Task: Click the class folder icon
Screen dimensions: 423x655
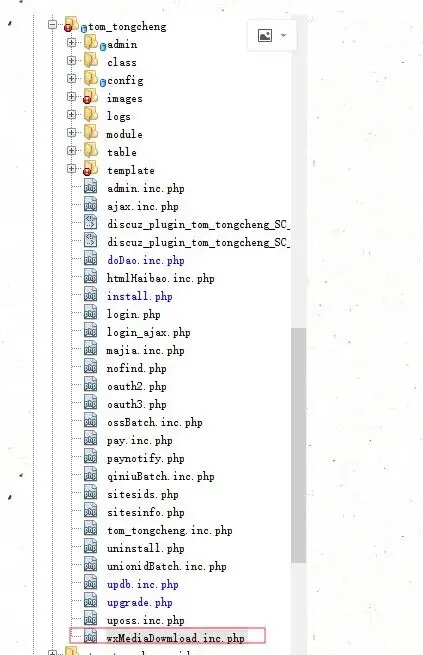Action: (x=91, y=60)
